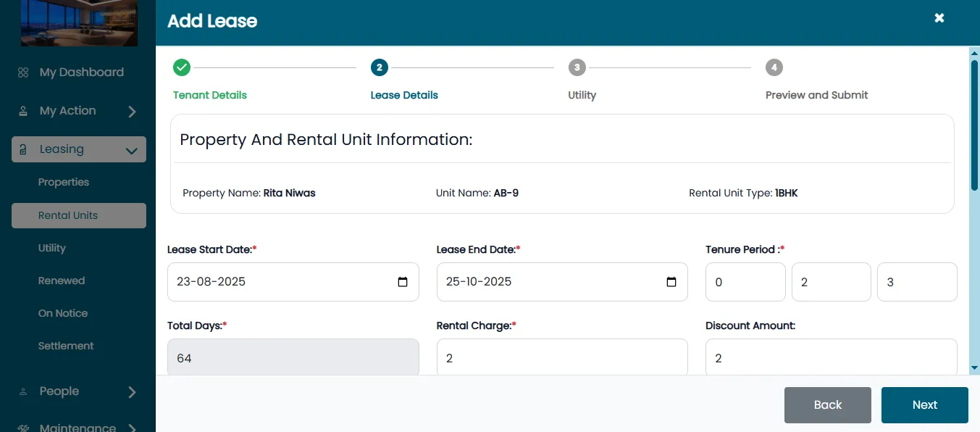Screen dimensions: 980x432
Task: Click the Rental Charge input field
Action: coord(562,357)
